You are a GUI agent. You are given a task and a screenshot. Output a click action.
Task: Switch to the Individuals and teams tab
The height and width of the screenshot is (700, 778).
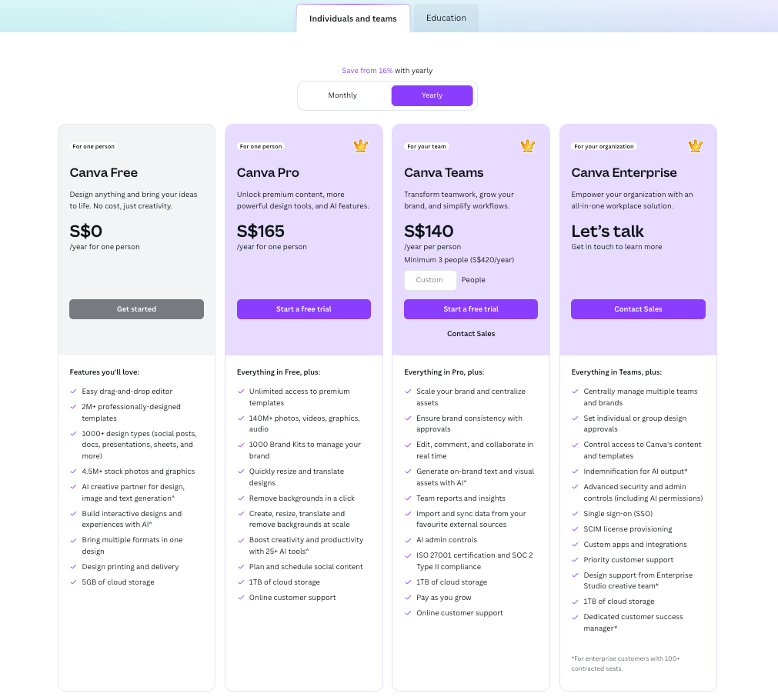coord(352,18)
